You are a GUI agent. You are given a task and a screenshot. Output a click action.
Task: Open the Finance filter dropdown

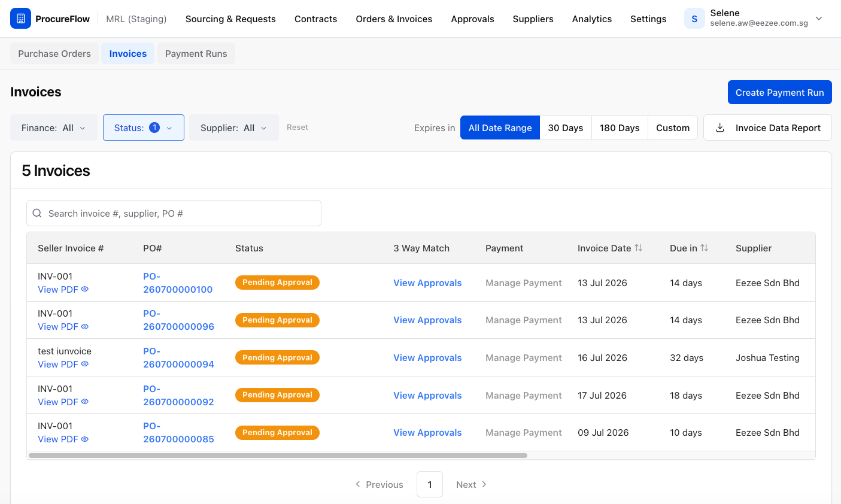54,127
